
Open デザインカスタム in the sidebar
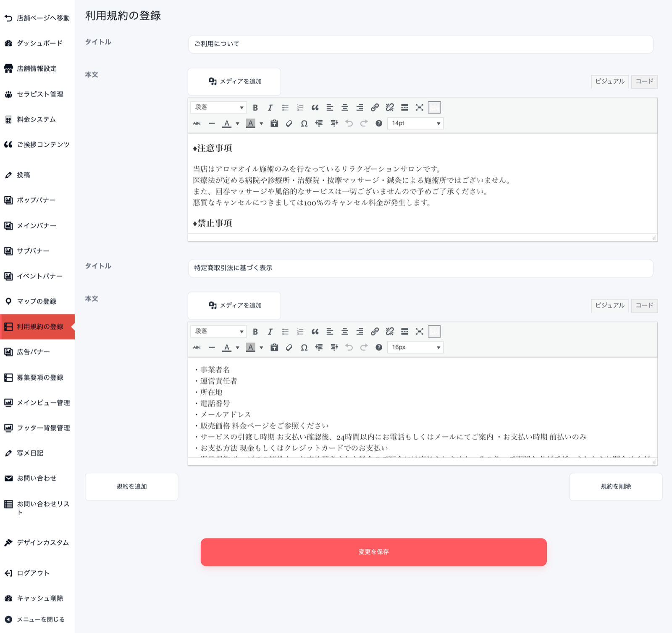click(x=37, y=543)
